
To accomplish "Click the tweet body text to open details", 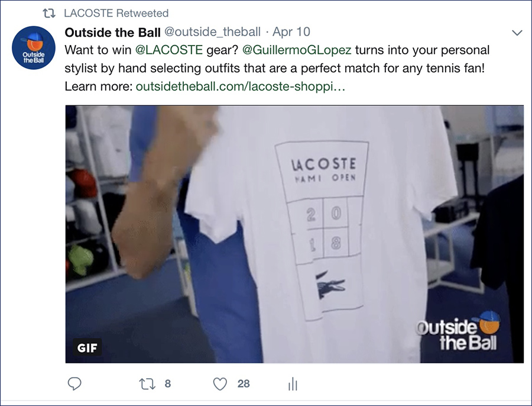I will (277, 68).
